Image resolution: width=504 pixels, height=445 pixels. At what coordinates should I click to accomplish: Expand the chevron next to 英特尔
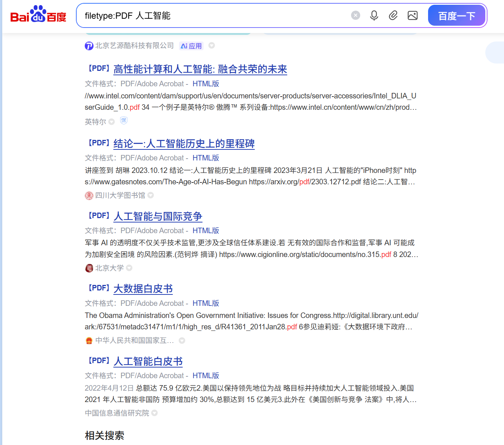[112, 122]
